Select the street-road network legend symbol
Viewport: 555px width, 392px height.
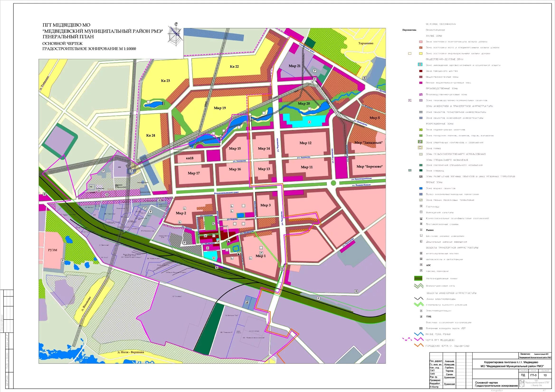point(419,286)
